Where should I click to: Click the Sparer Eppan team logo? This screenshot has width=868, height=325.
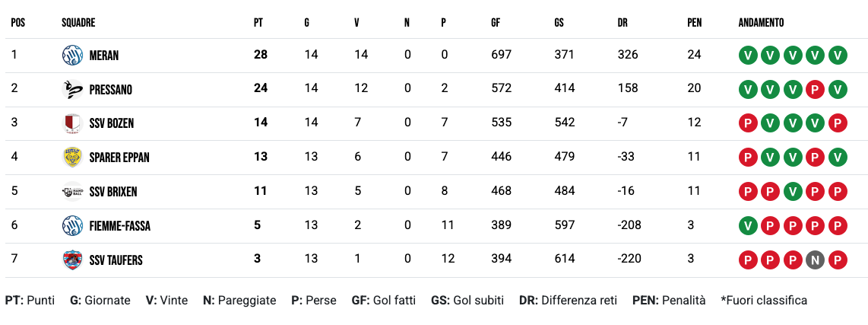coord(71,158)
